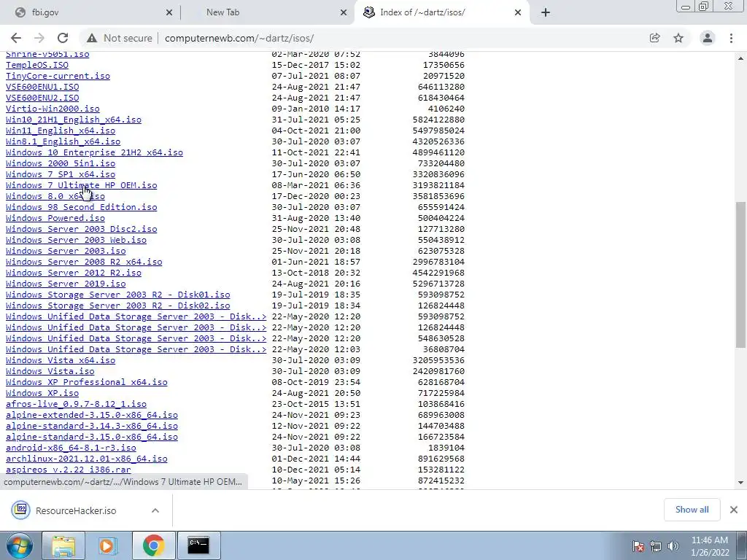Click the browser forward arrow
This screenshot has width=747, height=560.
[39, 38]
